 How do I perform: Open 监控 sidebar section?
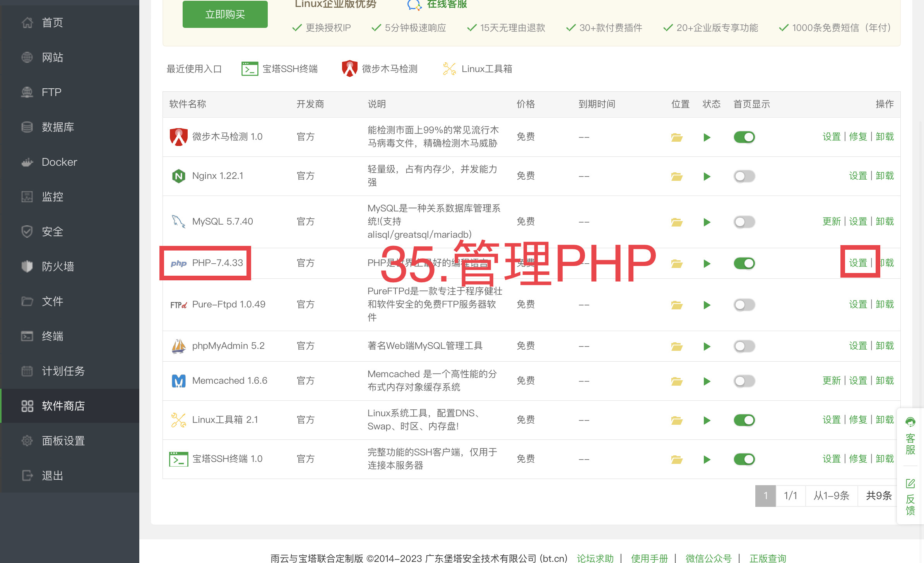click(70, 197)
